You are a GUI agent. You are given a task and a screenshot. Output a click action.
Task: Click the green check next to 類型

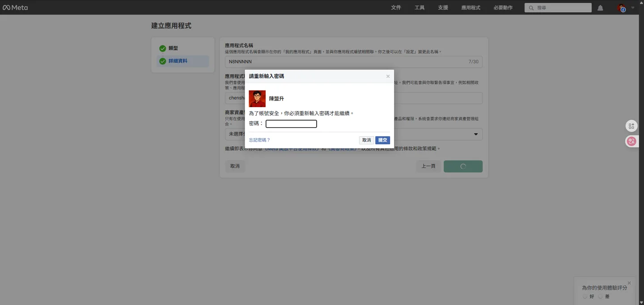163,48
